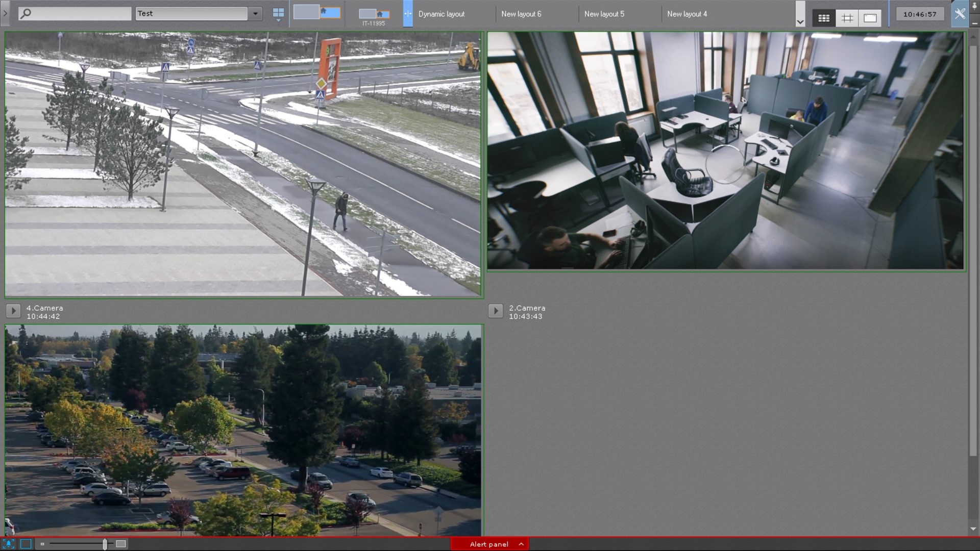Click the layout grid menu icon
980x551 pixels.
[278, 13]
